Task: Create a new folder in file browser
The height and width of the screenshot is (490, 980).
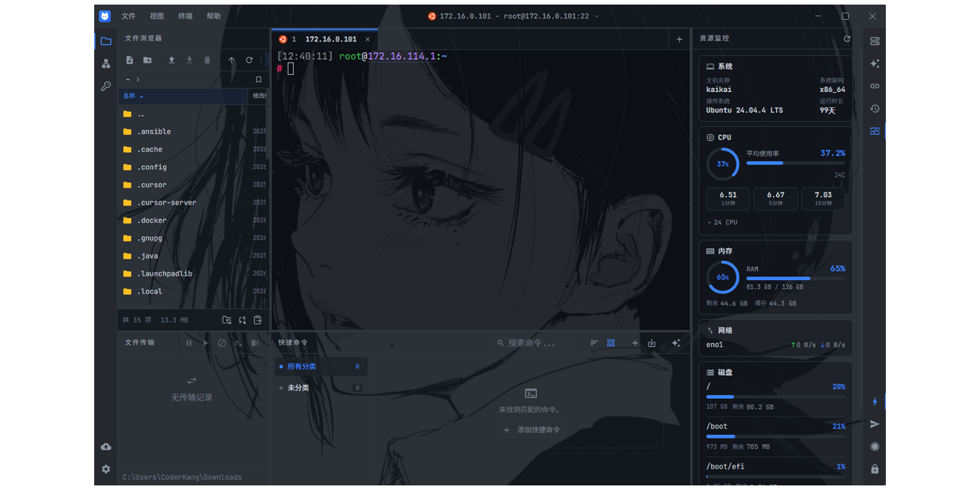Action: tap(148, 60)
